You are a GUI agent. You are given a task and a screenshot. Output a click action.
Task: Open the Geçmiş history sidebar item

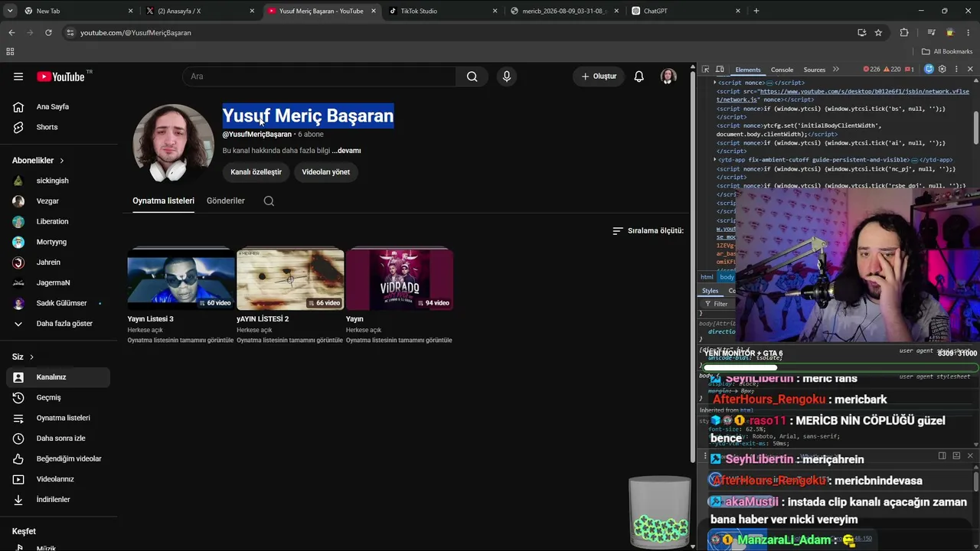coord(58,398)
